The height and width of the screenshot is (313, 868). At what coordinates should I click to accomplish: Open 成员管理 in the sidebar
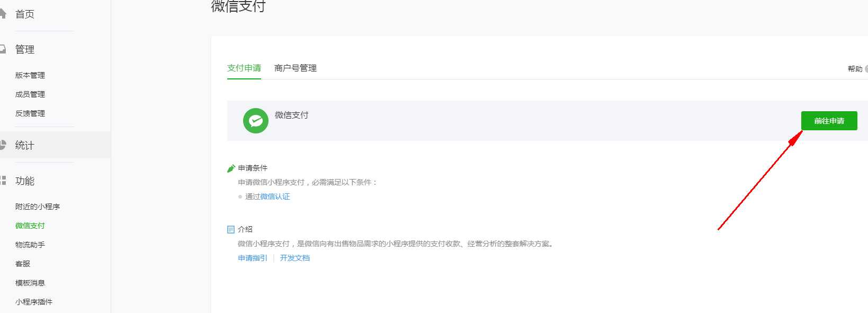point(30,94)
